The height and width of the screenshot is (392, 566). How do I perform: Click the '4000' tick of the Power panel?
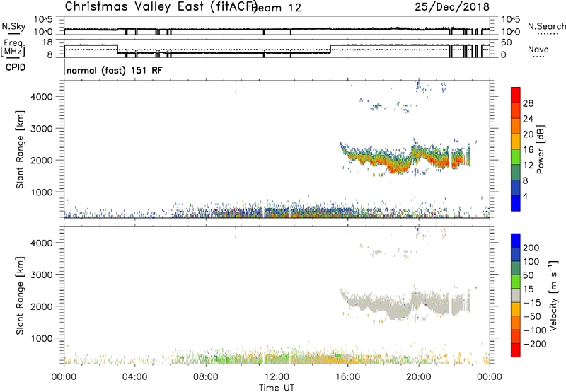coord(42,97)
